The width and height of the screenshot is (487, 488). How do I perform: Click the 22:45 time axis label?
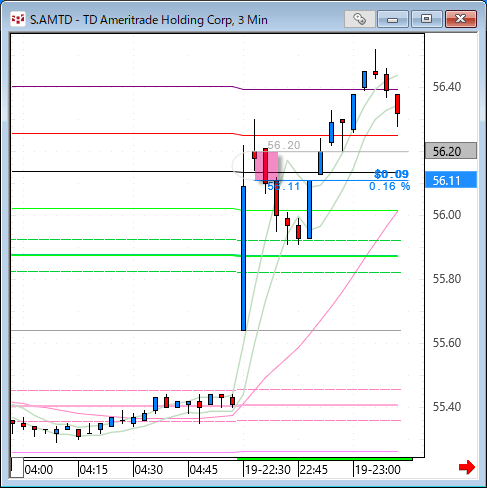point(314,470)
